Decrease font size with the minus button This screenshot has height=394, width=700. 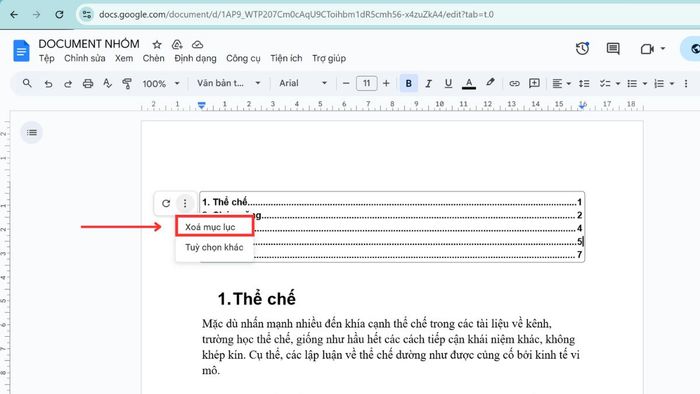pyautogui.click(x=346, y=83)
